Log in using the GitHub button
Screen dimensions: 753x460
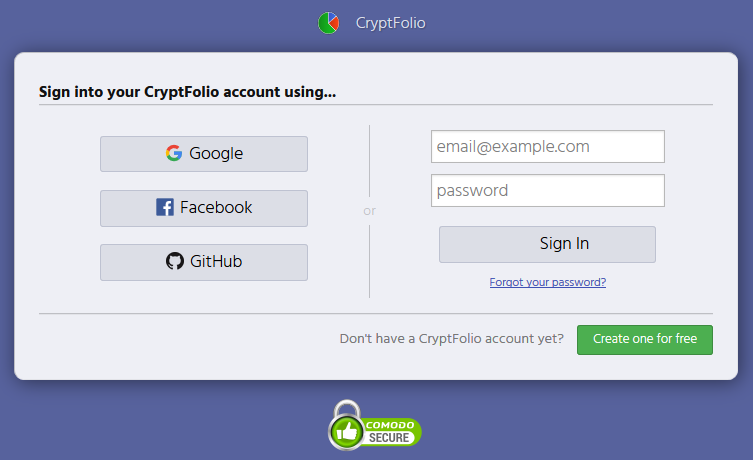[204, 262]
